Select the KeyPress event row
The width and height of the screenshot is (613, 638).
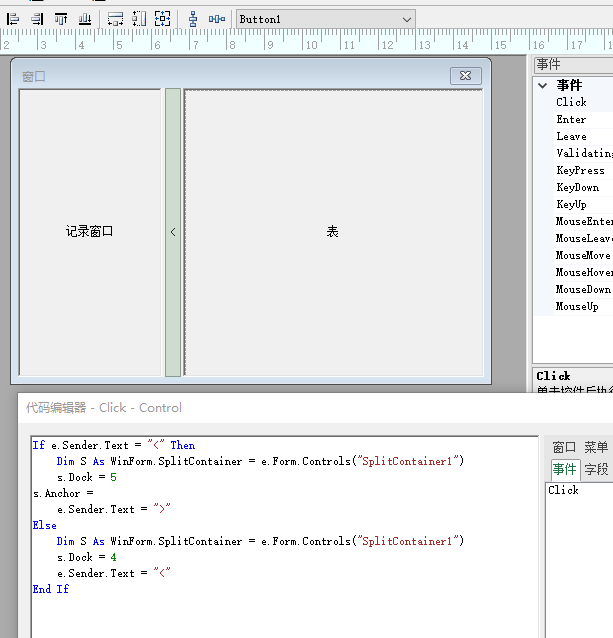tap(582, 170)
